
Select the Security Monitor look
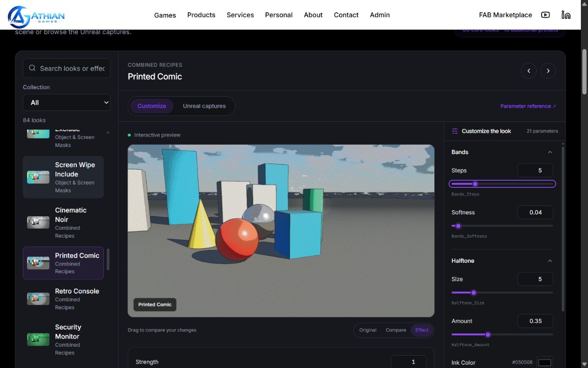click(x=63, y=340)
